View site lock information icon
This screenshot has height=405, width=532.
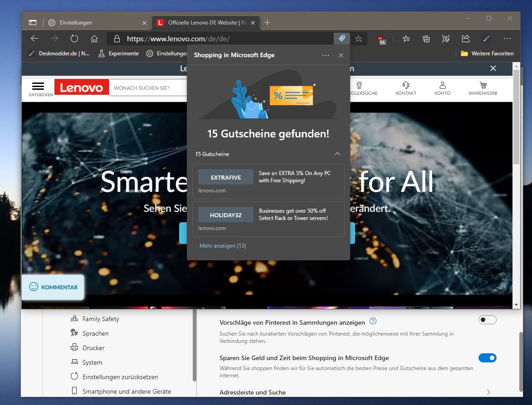[117, 39]
